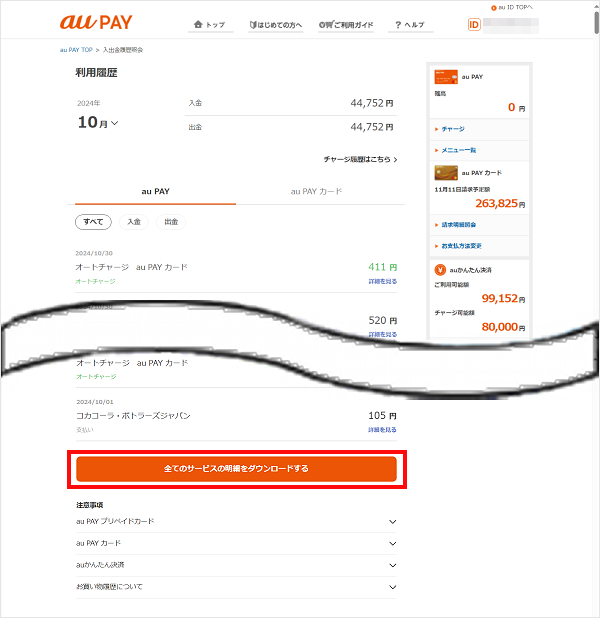Click 全てのサービスの明細をダウンロードする button

[236, 468]
